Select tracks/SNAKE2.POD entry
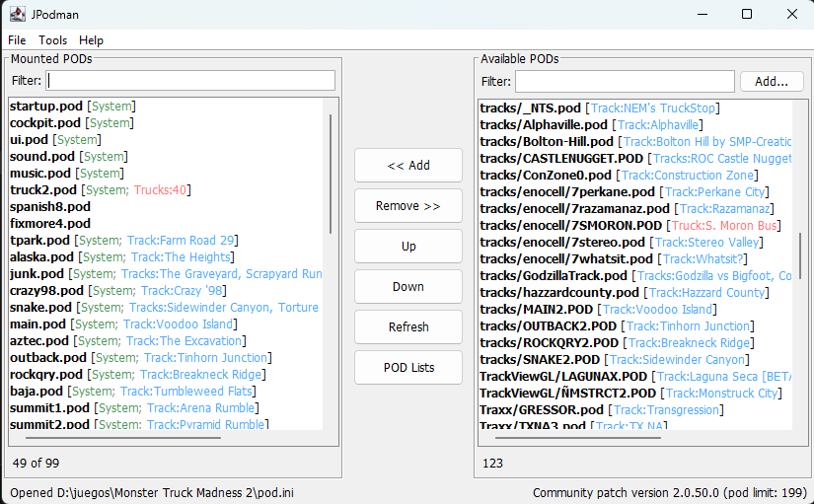Image resolution: width=814 pixels, height=504 pixels. point(635,360)
